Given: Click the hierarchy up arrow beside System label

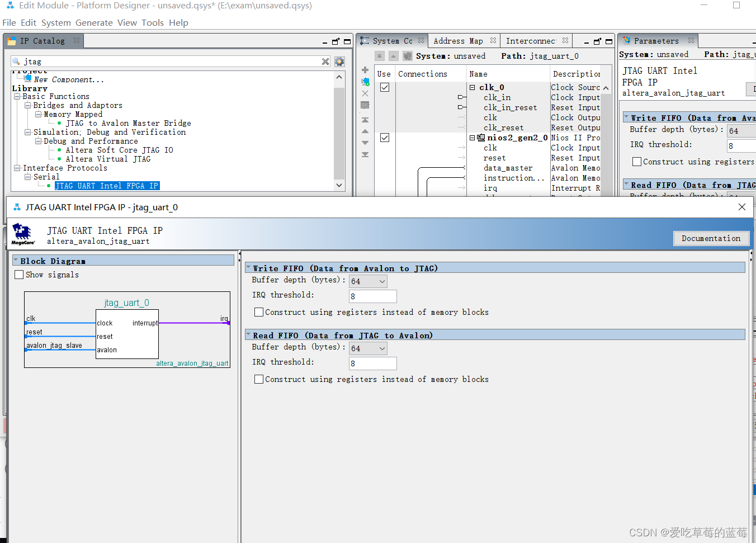Looking at the screenshot, I should click(x=394, y=56).
